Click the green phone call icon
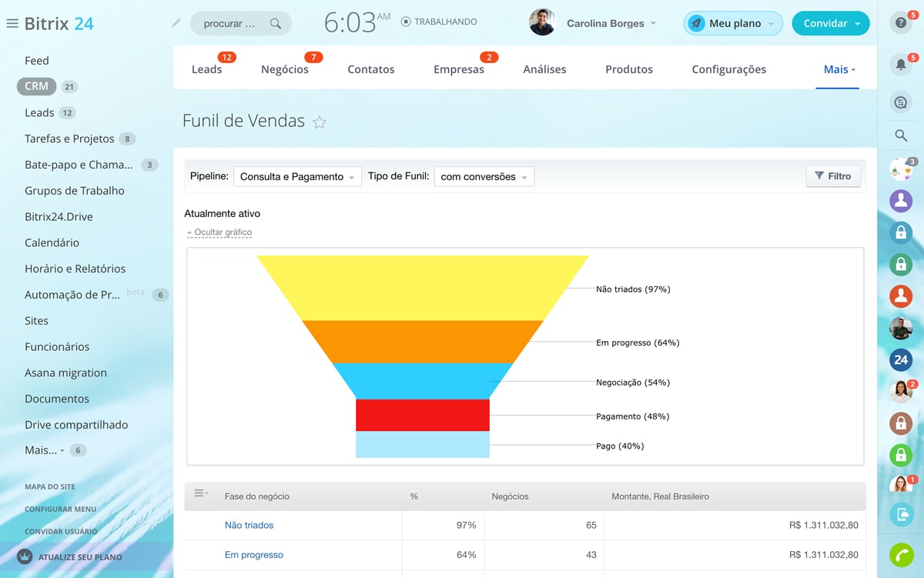This screenshot has width=924, height=578. (x=901, y=555)
